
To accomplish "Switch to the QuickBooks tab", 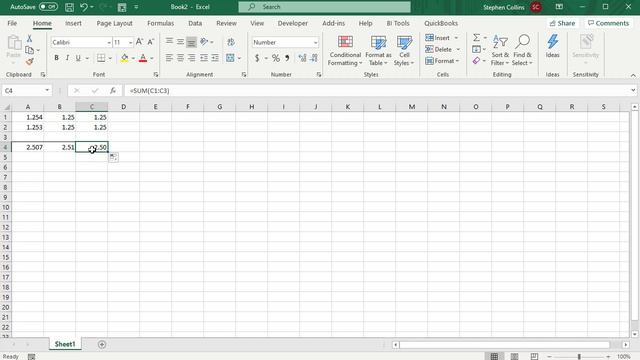I will (441, 23).
